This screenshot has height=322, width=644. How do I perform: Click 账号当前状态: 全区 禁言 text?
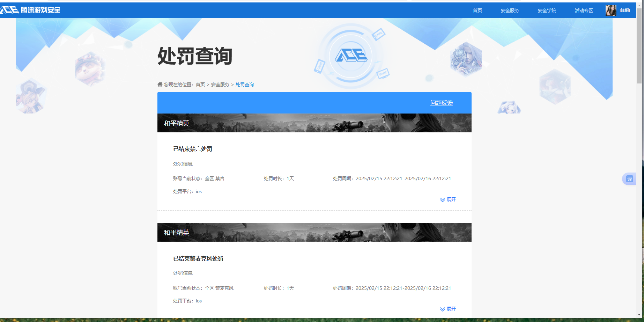coord(199,178)
